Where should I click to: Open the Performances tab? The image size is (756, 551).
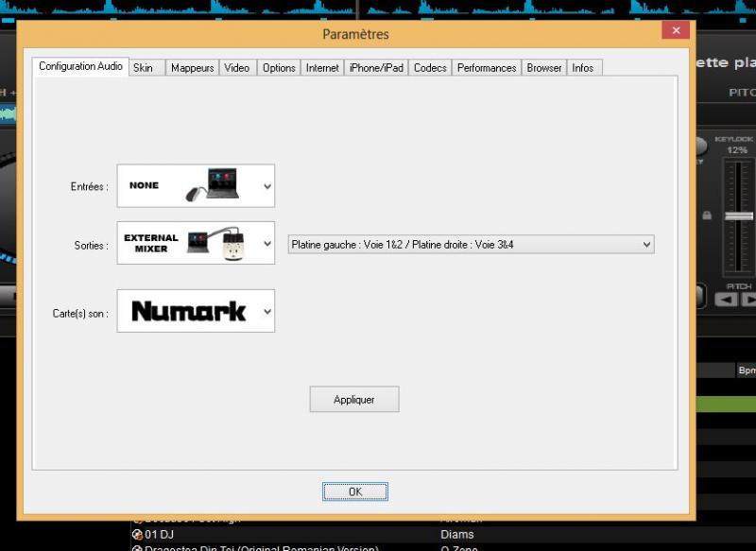pyautogui.click(x=487, y=68)
